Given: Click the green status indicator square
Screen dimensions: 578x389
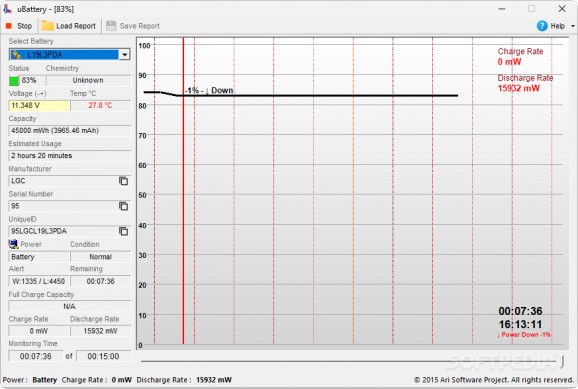Looking at the screenshot, I should tap(14, 80).
